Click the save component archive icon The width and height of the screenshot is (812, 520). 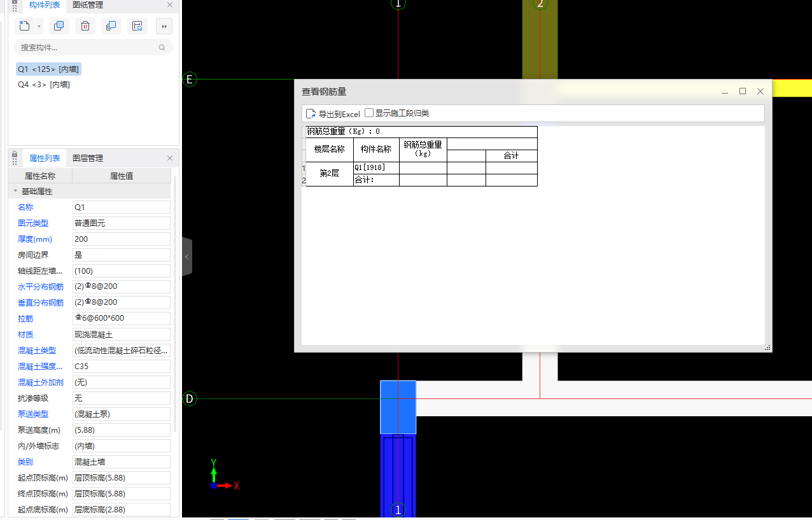point(137,26)
